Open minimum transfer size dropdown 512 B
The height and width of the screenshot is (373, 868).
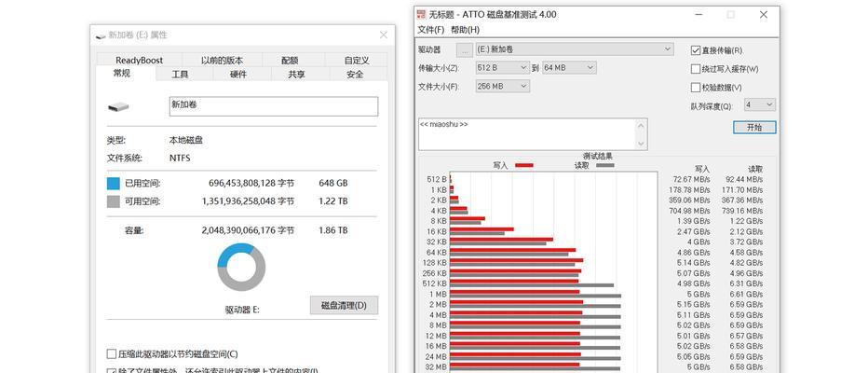pyautogui.click(x=503, y=68)
